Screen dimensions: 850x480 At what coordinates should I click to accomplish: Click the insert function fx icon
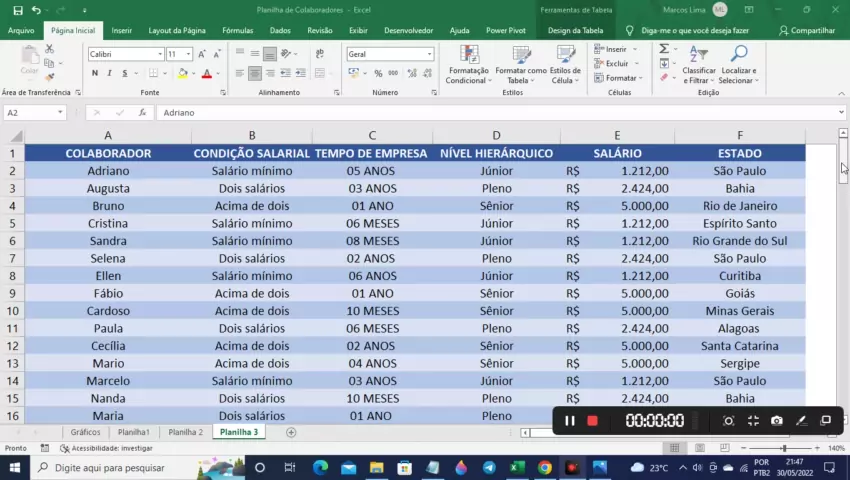tap(141, 113)
